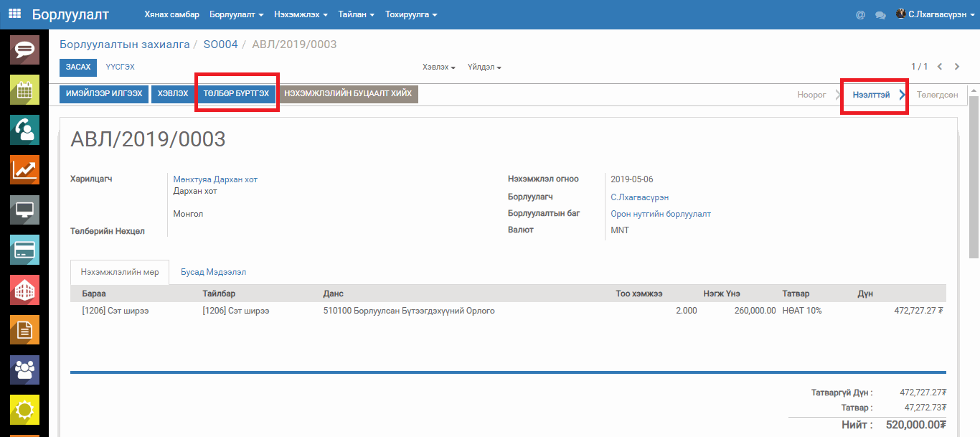Open the credit card invoicing app icon
Viewport: 980px width, 437px height.
24,250
